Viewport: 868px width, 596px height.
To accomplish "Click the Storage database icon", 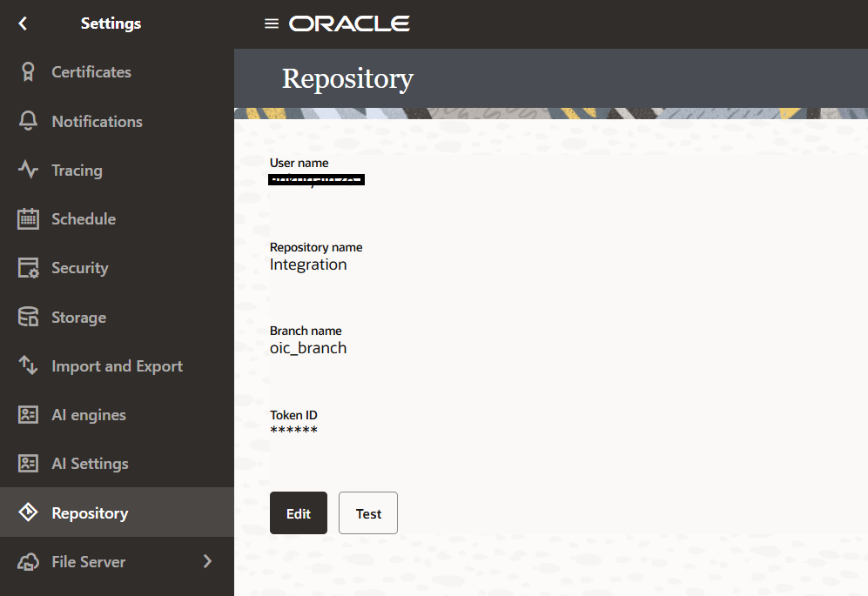I will click(28, 317).
